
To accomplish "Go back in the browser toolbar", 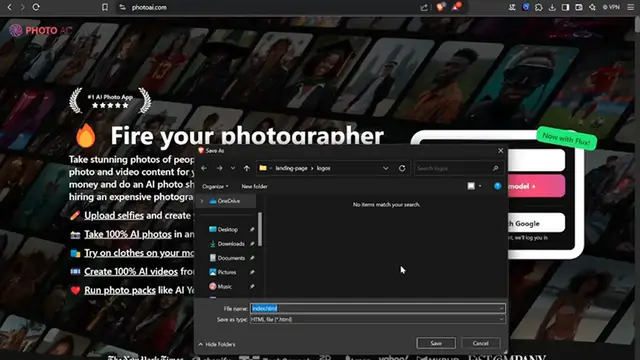I will pyautogui.click(x=9, y=7).
